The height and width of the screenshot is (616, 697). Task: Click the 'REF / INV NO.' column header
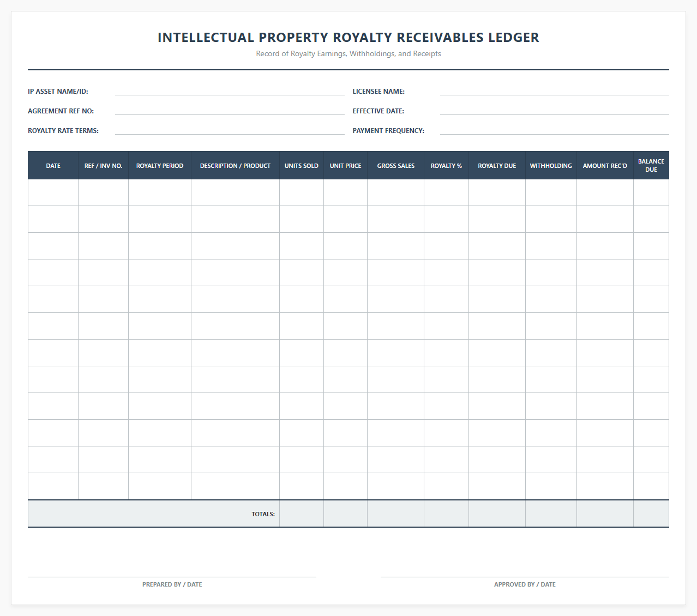tap(103, 165)
